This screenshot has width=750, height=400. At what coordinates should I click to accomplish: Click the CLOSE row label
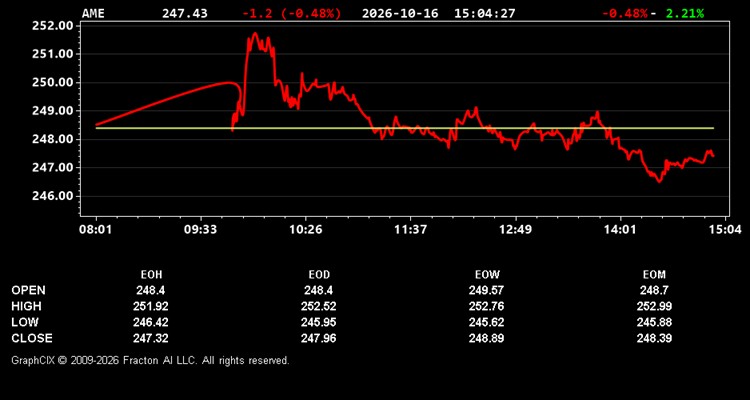point(32,338)
